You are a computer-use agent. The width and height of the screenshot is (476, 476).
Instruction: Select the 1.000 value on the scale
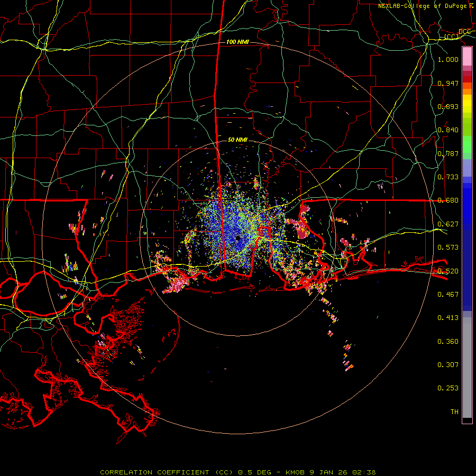point(448,59)
